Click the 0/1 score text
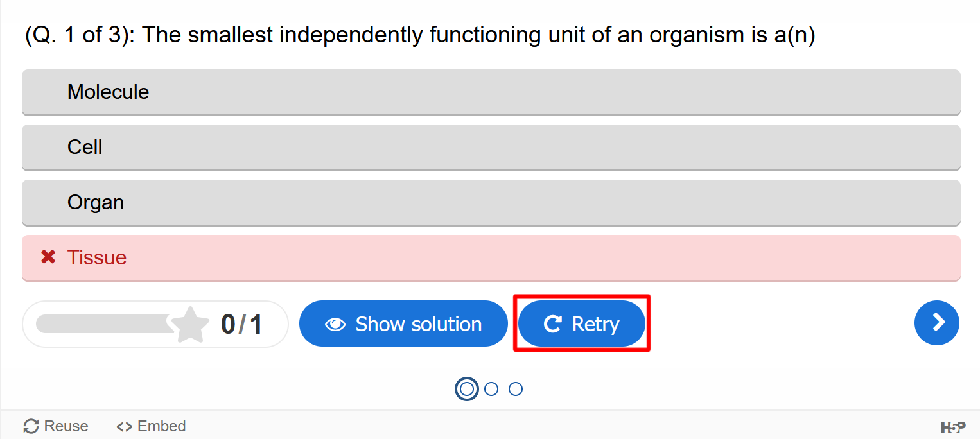 pos(241,324)
